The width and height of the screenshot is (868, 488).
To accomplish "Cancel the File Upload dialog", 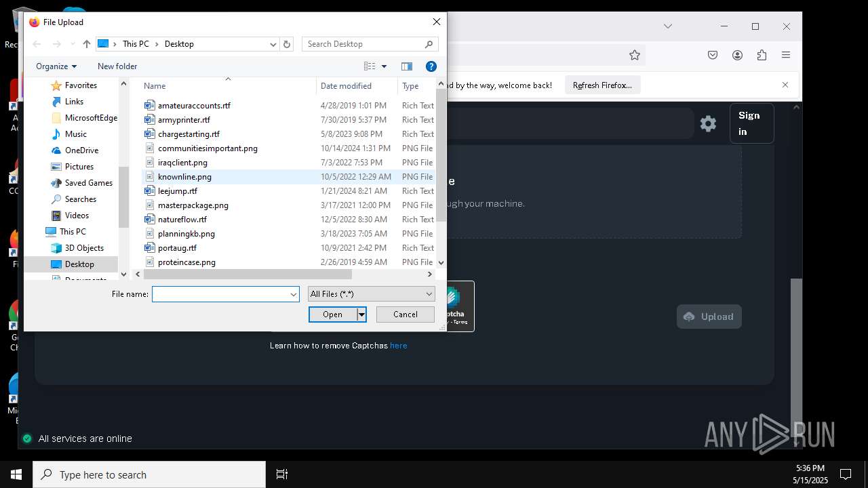I will coord(406,314).
